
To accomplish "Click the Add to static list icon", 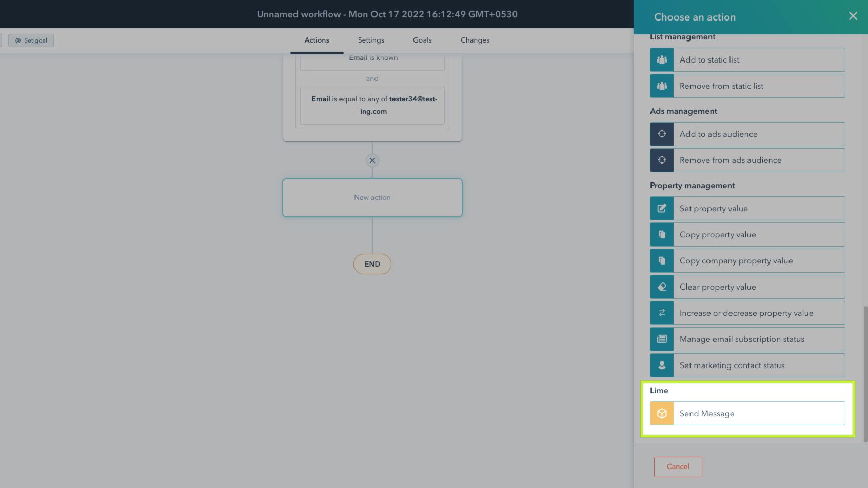I will pyautogui.click(x=661, y=59).
